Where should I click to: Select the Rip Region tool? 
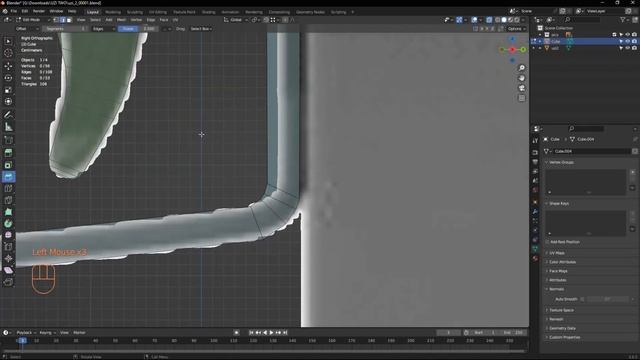click(8, 282)
